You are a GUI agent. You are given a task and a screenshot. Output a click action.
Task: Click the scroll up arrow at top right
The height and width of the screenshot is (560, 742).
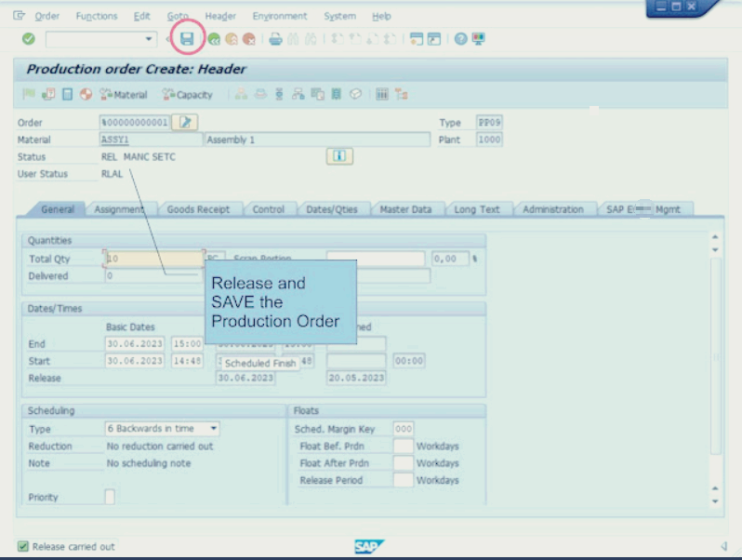pyautogui.click(x=715, y=236)
